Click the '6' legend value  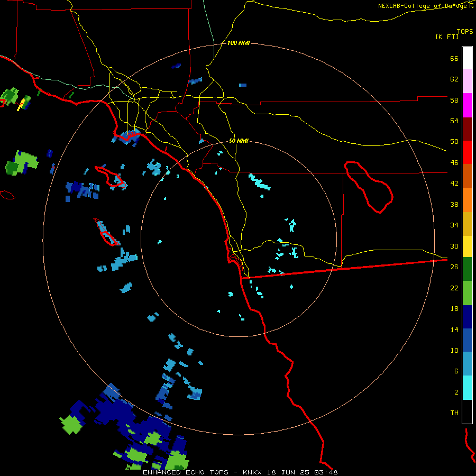pos(456,371)
